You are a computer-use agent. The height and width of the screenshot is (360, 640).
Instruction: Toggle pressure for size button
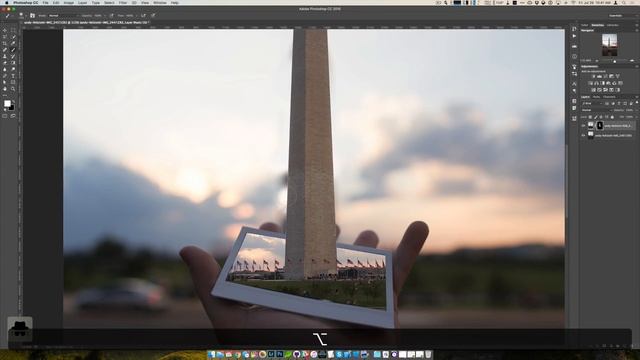click(x=153, y=16)
